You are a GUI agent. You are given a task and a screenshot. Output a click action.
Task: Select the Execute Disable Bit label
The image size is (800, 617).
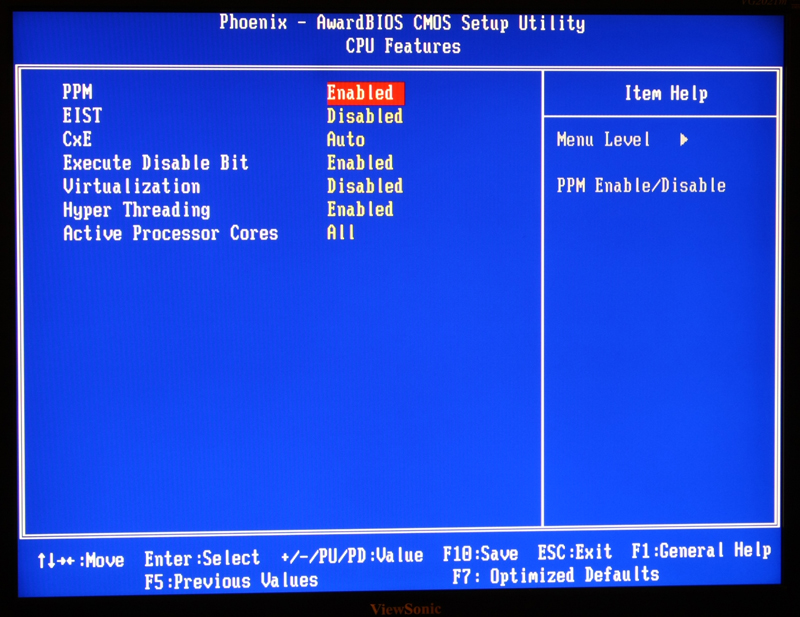[x=156, y=163]
